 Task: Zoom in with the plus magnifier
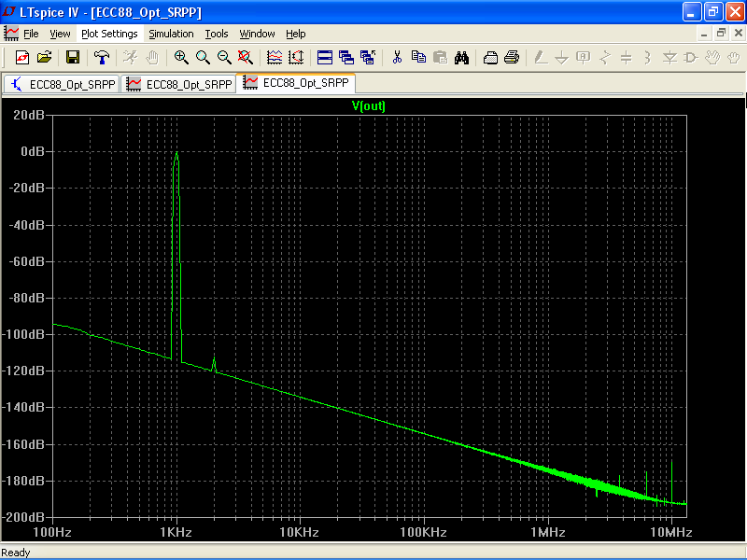point(181,58)
